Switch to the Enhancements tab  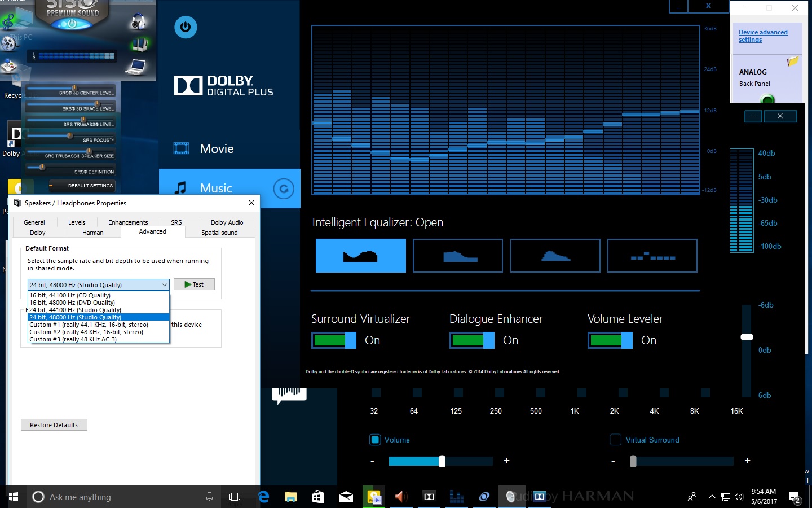128,222
